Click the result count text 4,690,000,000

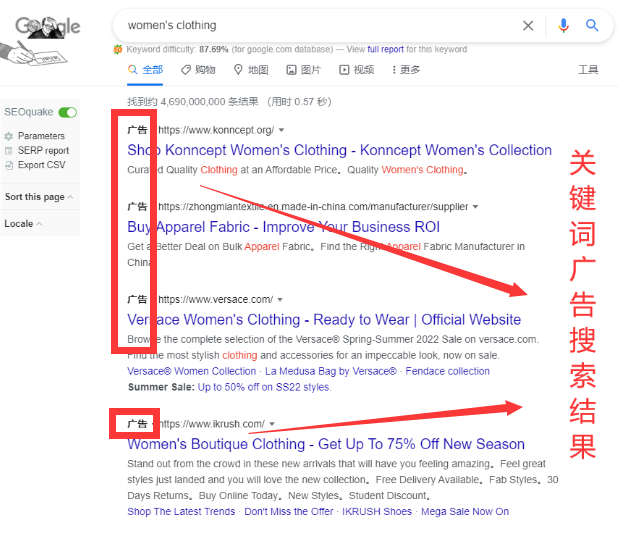[x=193, y=102]
